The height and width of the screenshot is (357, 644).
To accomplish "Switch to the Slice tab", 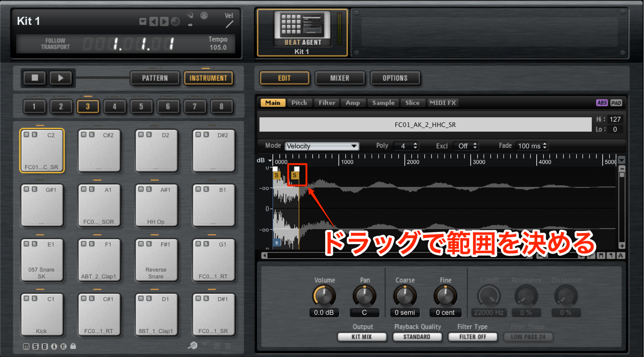I will [412, 103].
